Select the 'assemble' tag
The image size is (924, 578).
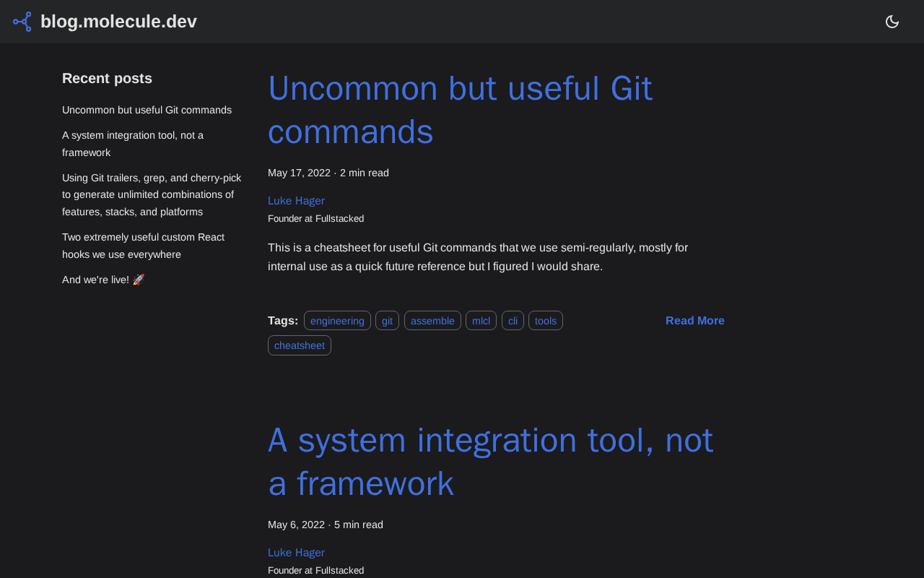pos(432,321)
